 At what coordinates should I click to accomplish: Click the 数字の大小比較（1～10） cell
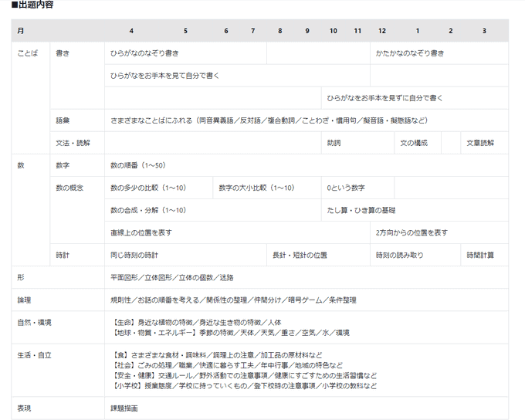[x=256, y=188]
